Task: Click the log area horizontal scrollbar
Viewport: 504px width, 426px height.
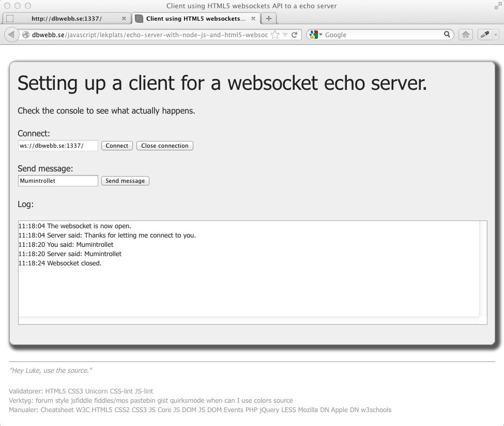Action: tap(249, 320)
